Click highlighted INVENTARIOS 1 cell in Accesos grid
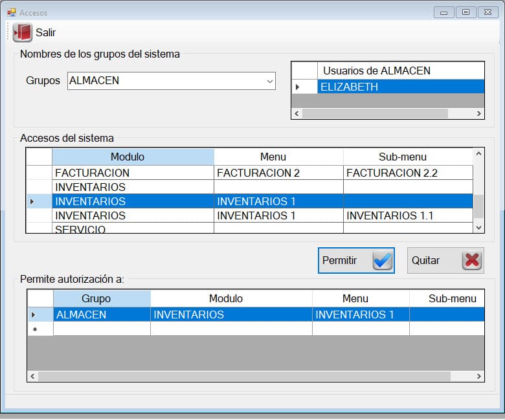This screenshot has width=505, height=420. coord(278,201)
